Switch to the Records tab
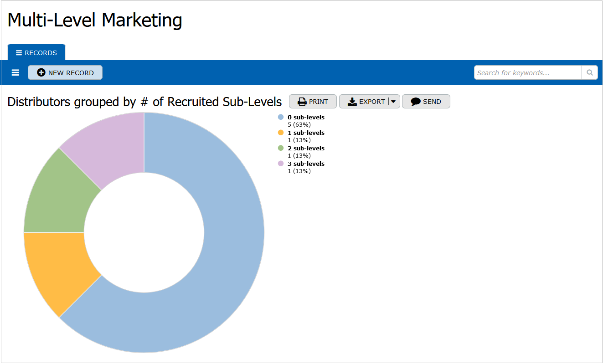This screenshot has width=603, height=364. [36, 53]
